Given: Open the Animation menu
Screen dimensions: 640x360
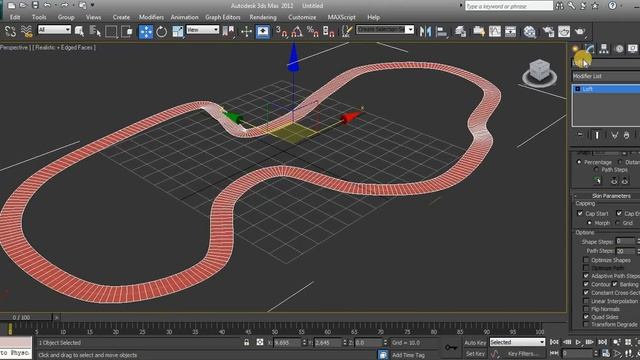Looking at the screenshot, I should (184, 17).
